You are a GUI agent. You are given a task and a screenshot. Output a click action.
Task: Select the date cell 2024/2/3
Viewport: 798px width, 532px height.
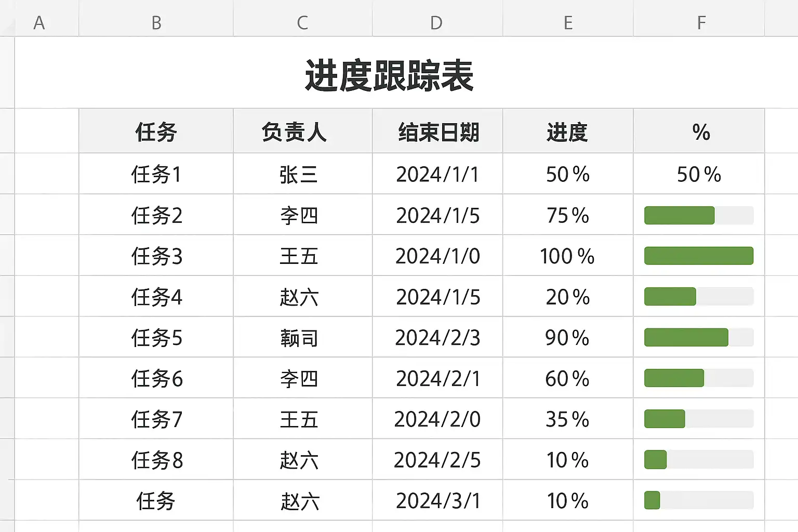pos(437,338)
